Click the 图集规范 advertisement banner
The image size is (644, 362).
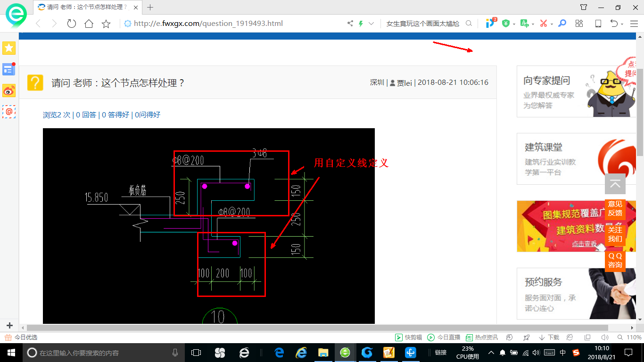point(576,226)
